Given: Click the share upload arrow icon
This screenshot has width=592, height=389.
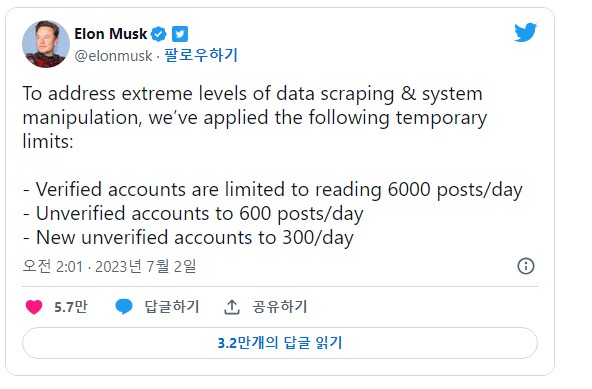Looking at the screenshot, I should point(232,307).
